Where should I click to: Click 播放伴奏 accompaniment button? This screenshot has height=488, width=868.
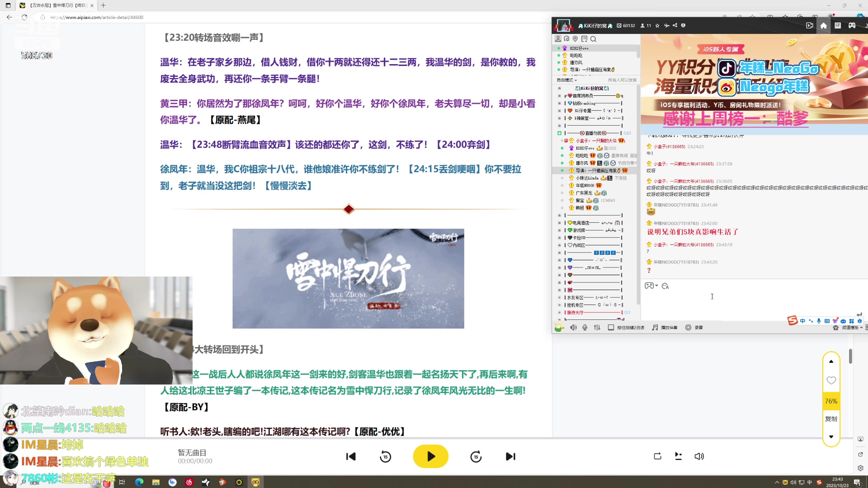pyautogui.click(x=665, y=328)
